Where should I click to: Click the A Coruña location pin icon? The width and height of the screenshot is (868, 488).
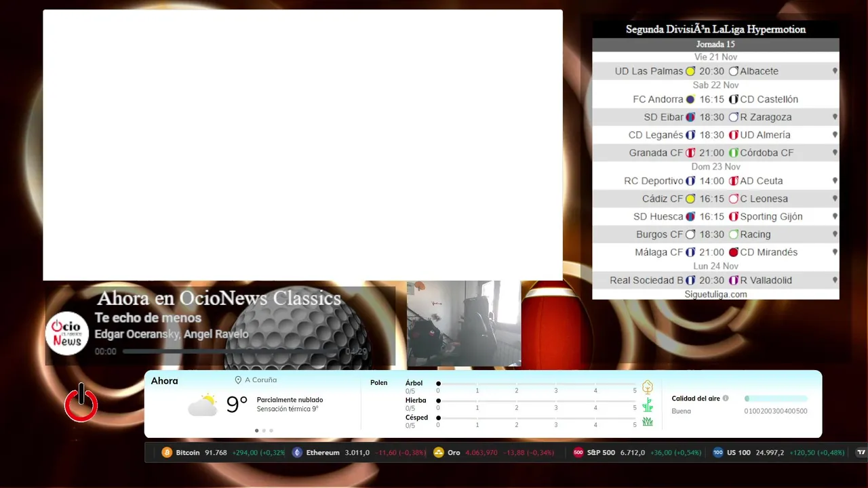click(x=238, y=380)
